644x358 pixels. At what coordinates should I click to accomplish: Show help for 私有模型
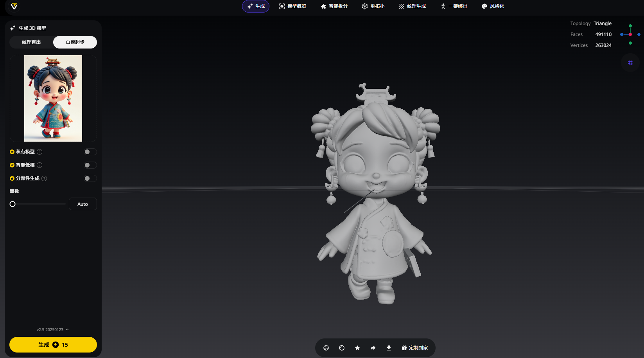[39, 152]
